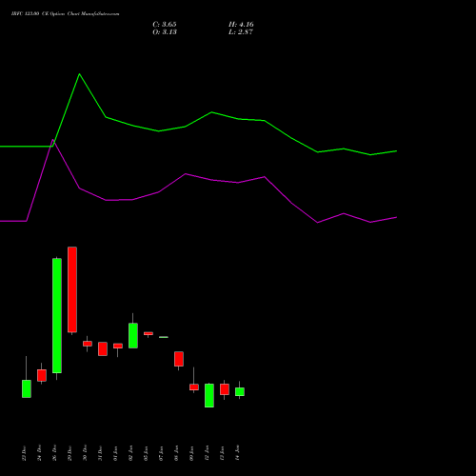Click the green candle for 23 Dec
This screenshot has width=476, height=476.
point(27,388)
